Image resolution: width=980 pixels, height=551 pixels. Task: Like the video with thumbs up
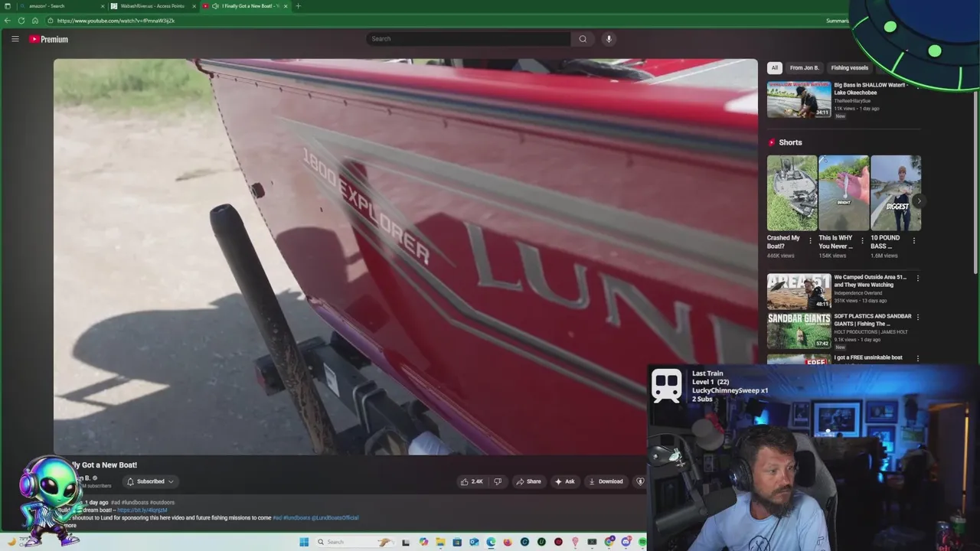tap(471, 481)
